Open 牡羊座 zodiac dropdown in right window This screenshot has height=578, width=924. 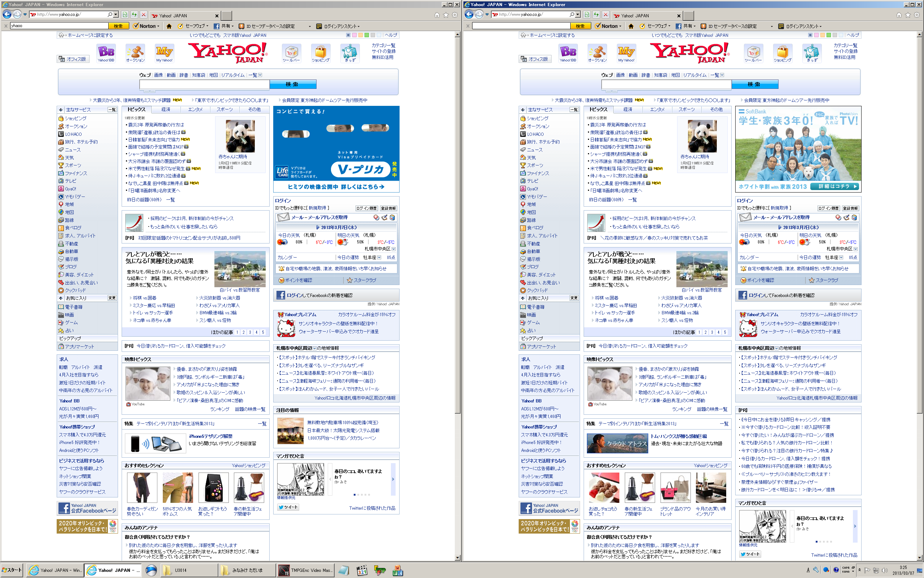pos(841,258)
